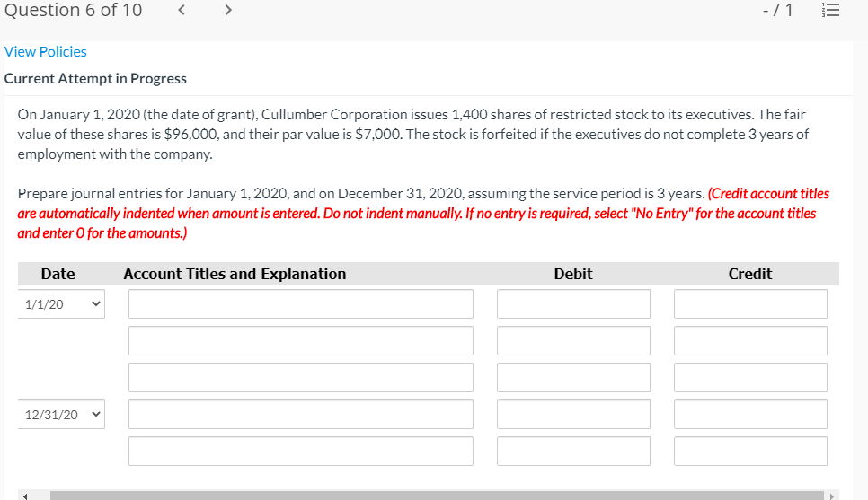868x500 pixels.
Task: Click first account title field for 1/1/20
Action: [x=301, y=303]
